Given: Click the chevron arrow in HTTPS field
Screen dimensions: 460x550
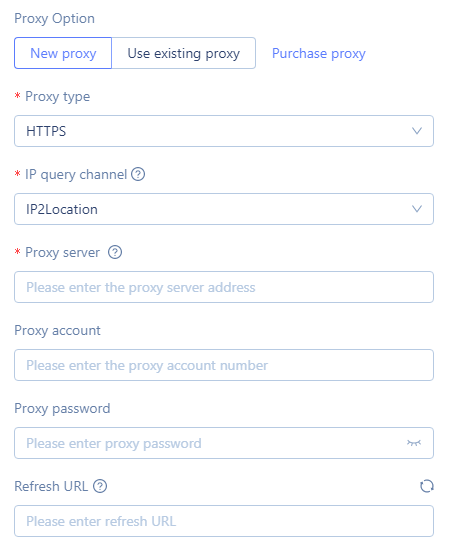Looking at the screenshot, I should pyautogui.click(x=417, y=131).
